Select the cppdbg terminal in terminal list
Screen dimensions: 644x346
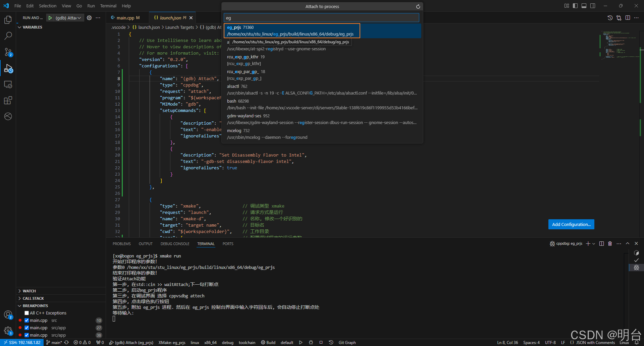pos(636,268)
